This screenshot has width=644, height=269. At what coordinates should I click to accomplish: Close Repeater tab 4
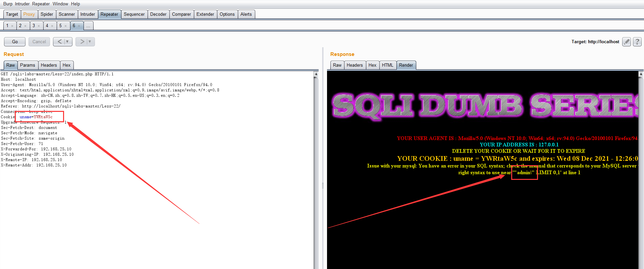click(x=52, y=26)
